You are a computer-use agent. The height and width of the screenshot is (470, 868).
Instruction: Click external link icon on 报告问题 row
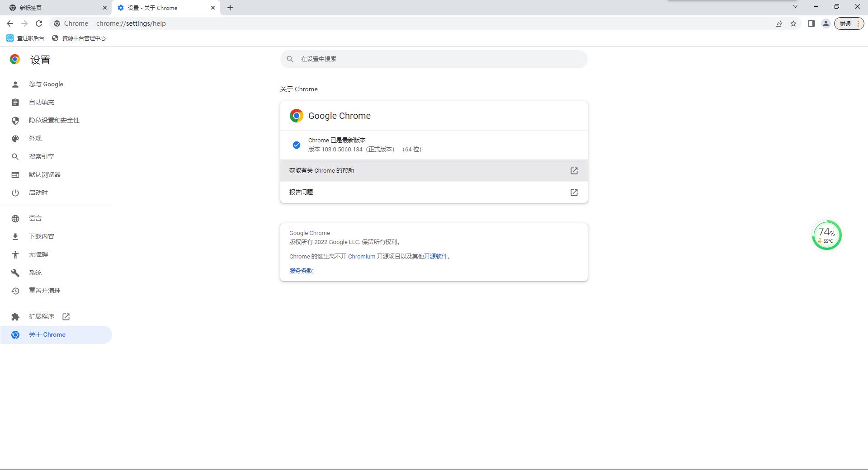[x=574, y=193]
